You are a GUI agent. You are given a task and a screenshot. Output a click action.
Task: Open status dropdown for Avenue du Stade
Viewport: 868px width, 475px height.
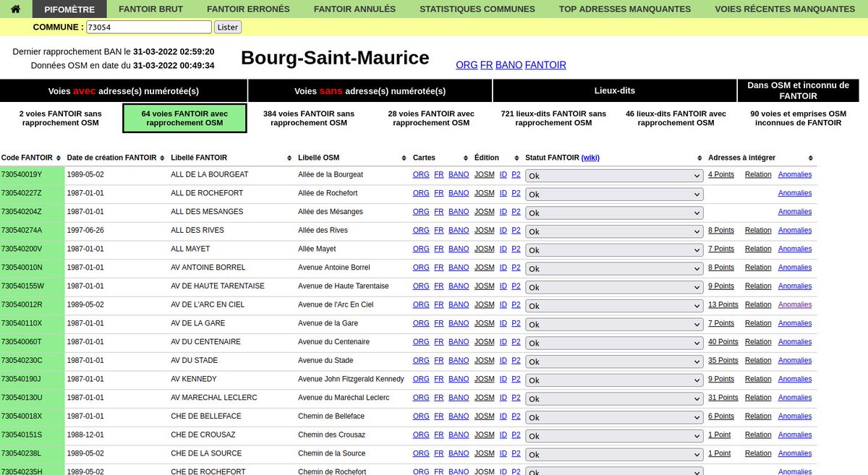pos(614,361)
